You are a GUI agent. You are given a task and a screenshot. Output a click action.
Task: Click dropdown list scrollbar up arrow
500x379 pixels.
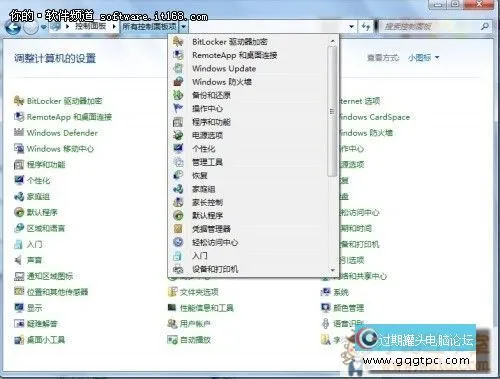pos(332,41)
